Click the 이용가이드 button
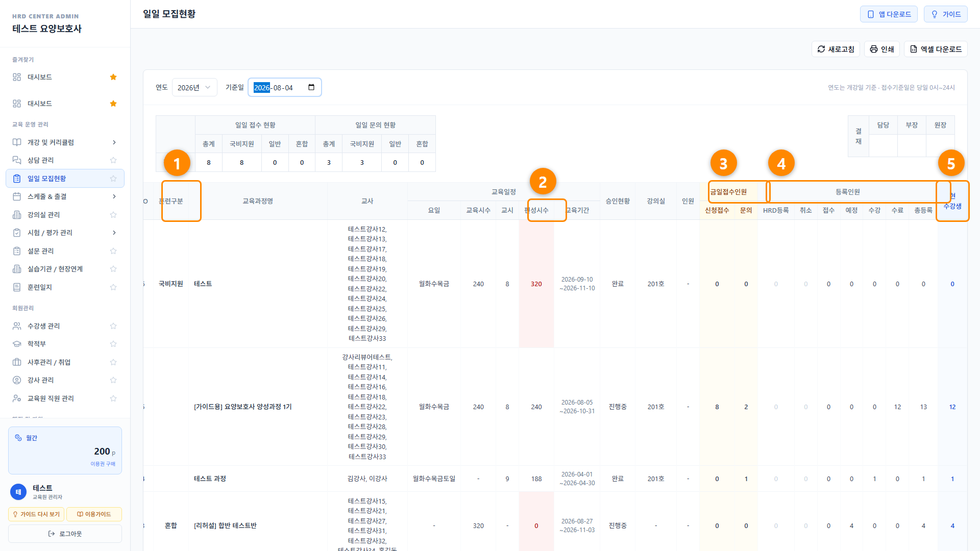Screen dimensions: 980x551 (94, 514)
